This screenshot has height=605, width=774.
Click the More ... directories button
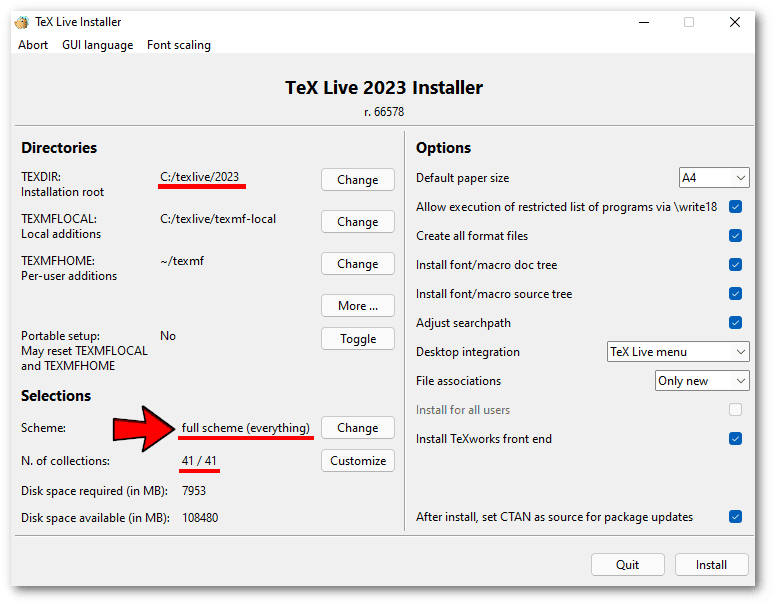357,306
